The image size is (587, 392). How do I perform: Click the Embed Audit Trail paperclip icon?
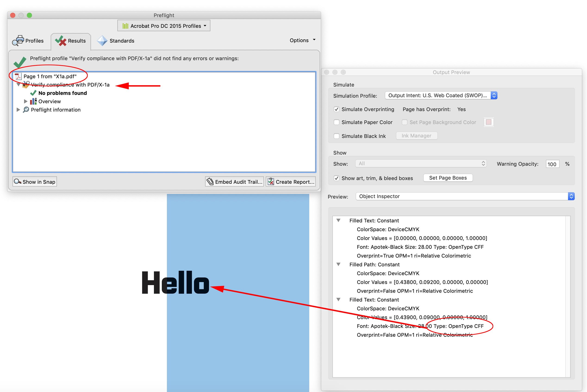[210, 181]
